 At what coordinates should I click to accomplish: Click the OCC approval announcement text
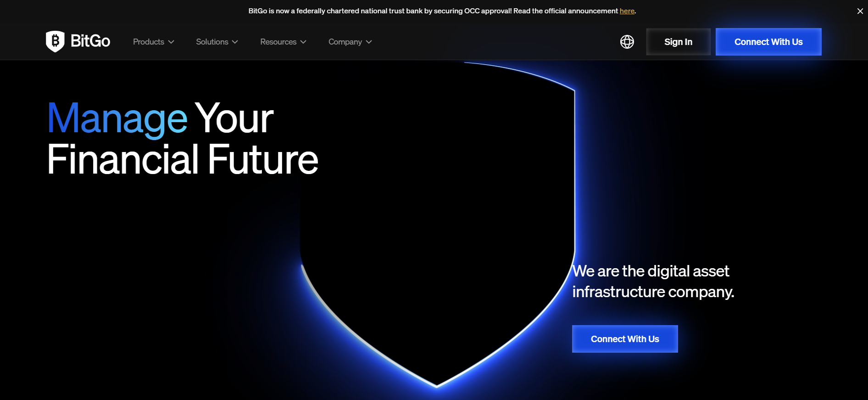[432, 11]
